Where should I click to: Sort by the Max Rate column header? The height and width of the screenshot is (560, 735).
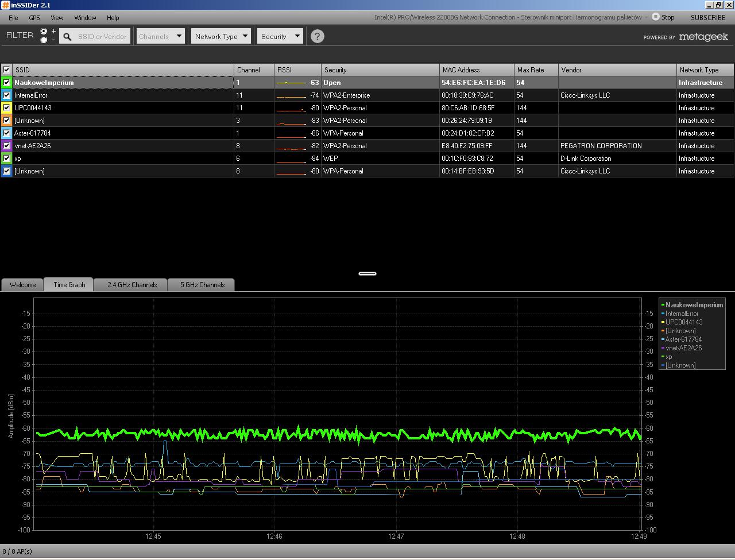[x=536, y=69]
